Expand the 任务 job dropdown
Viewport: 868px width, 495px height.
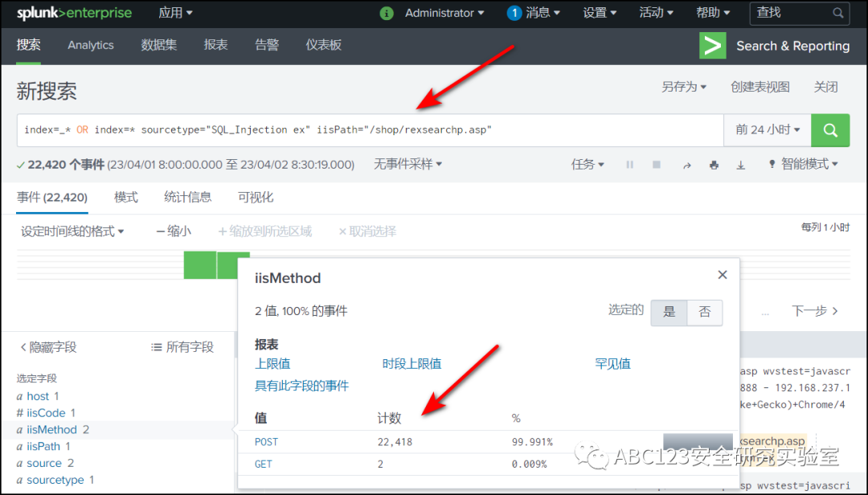[x=588, y=164]
